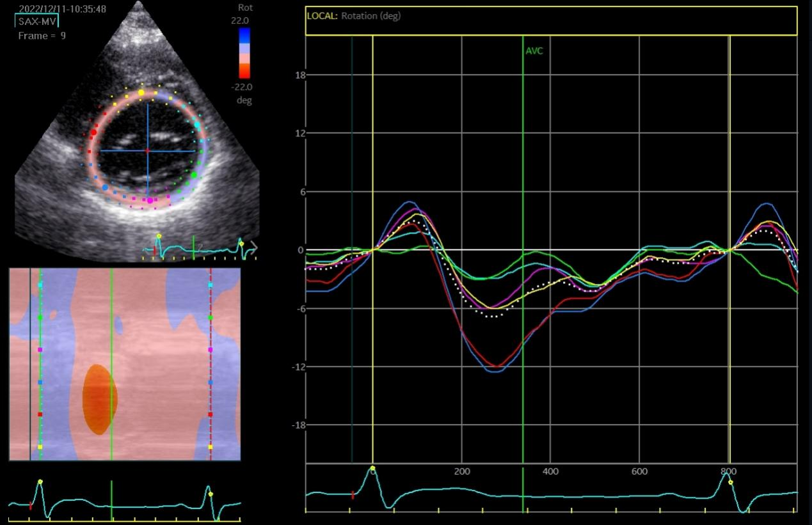This screenshot has width=812, height=525.
Task: Select the large red segment dot on the ring
Action: [93, 132]
